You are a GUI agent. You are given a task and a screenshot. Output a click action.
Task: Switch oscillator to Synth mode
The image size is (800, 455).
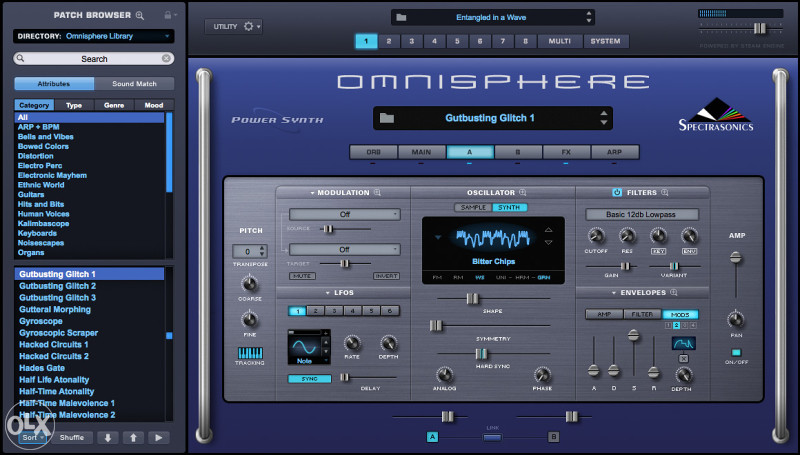[x=509, y=208]
